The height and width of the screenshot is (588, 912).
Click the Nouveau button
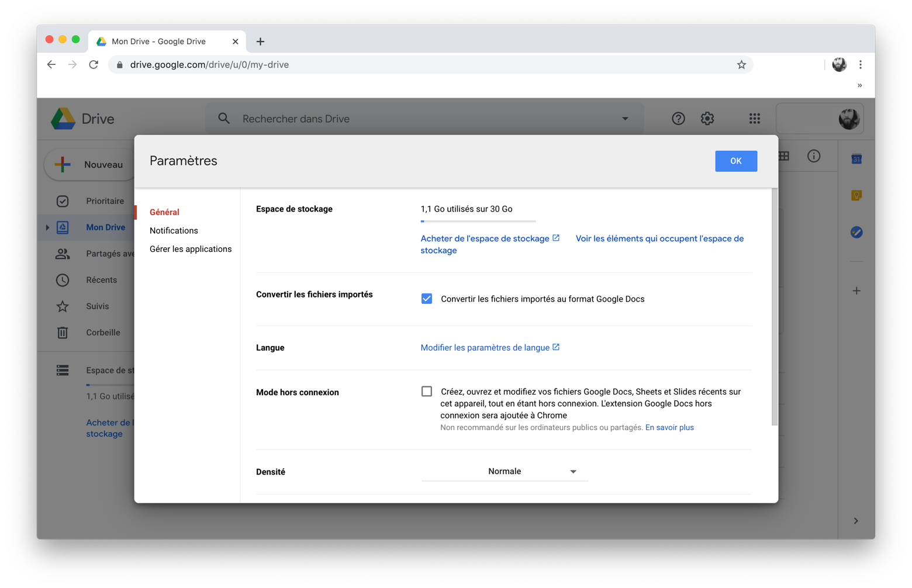[x=89, y=165]
